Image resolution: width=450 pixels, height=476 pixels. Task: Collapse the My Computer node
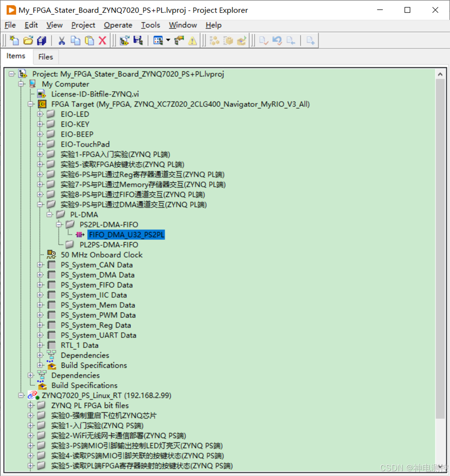tap(21, 84)
